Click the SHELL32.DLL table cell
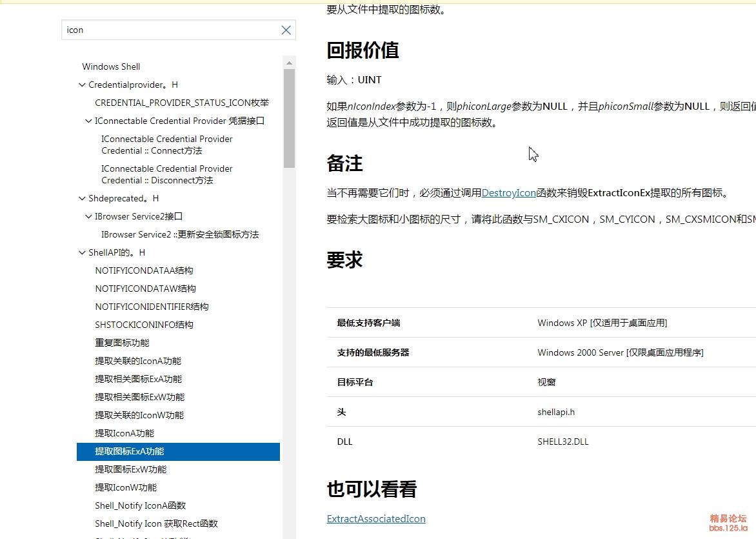The height and width of the screenshot is (539, 756). 562,442
